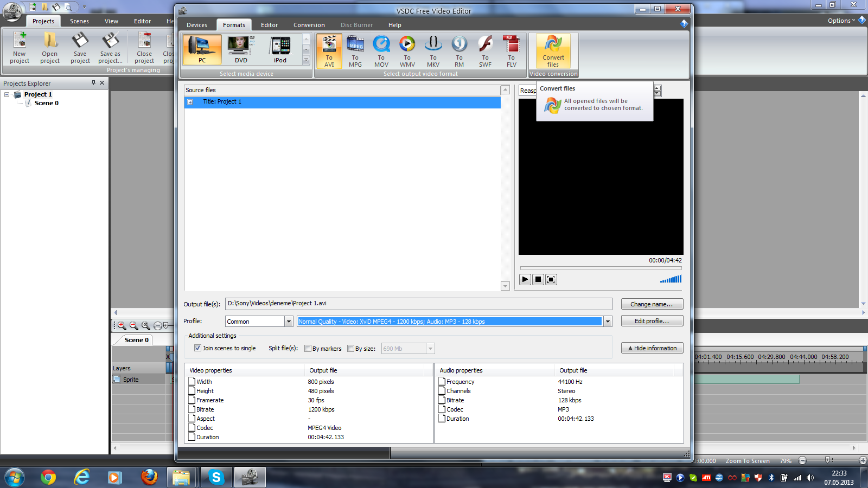
Task: Click New project in the Projects ribbon
Action: [x=20, y=48]
